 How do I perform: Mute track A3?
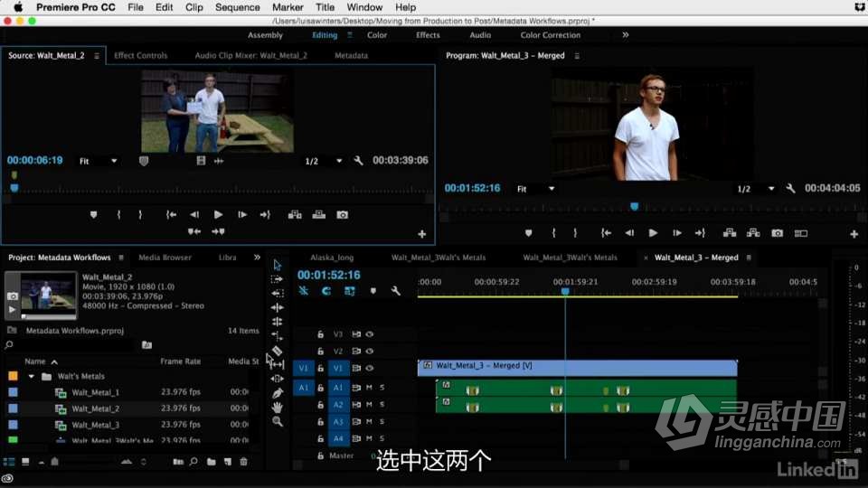coord(369,422)
